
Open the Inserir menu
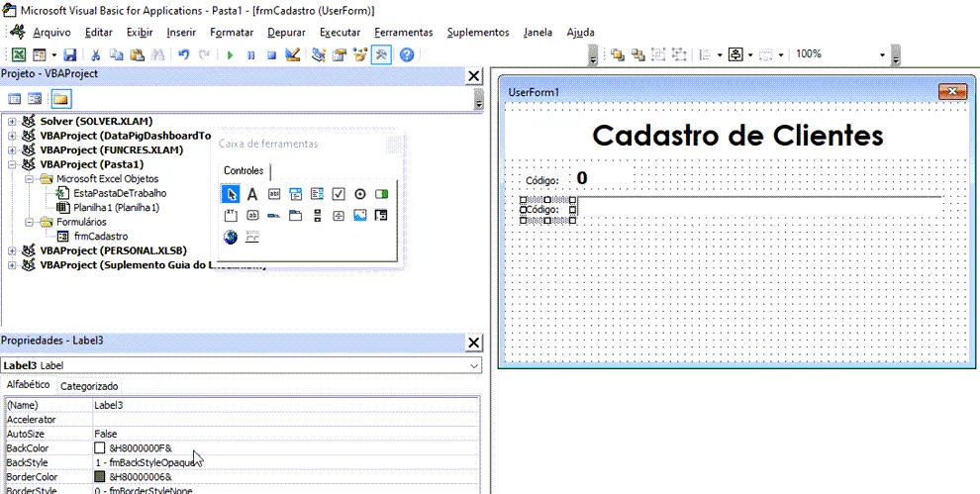[x=181, y=33]
